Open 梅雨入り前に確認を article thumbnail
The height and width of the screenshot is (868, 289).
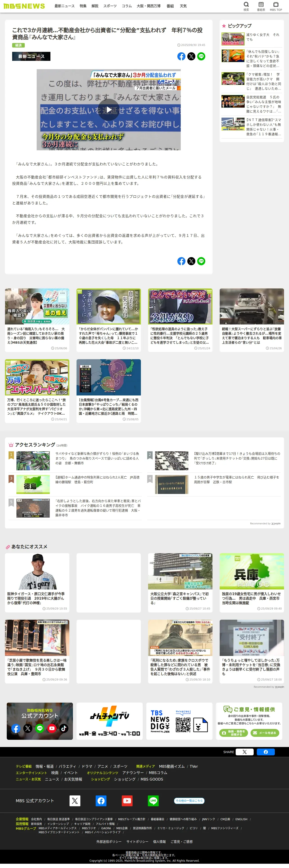[x=37, y=306]
